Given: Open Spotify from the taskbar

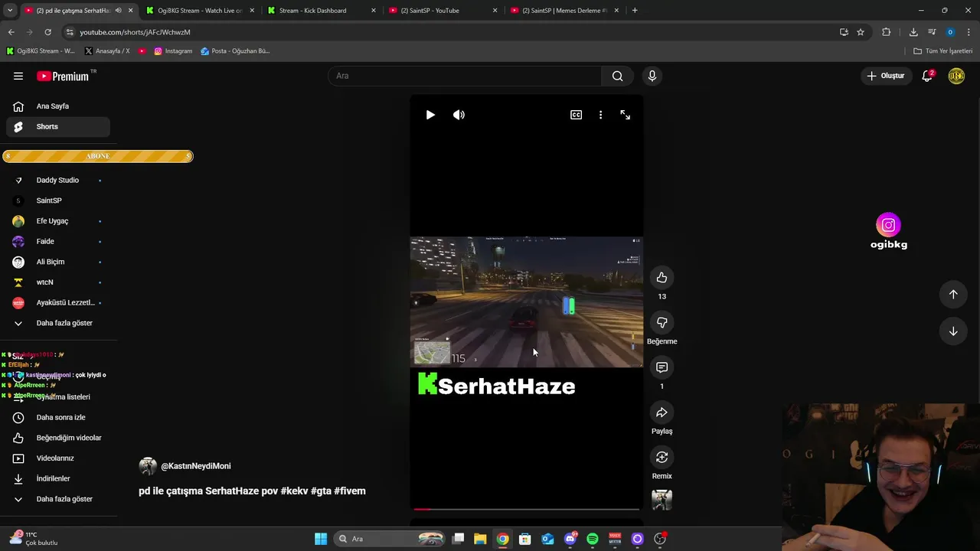Looking at the screenshot, I should coord(593,539).
